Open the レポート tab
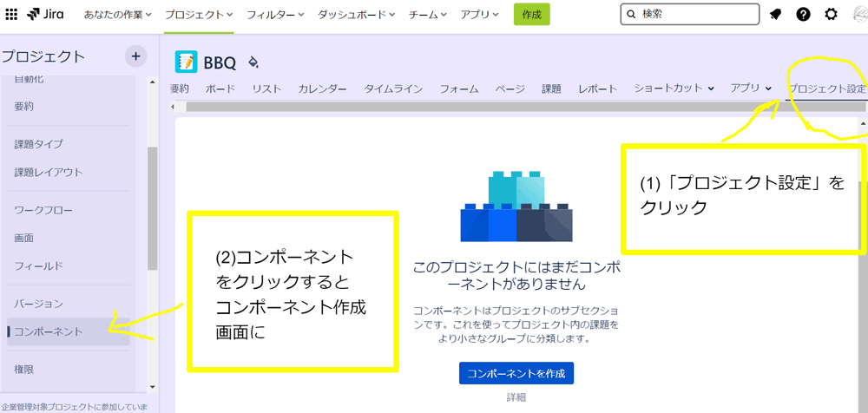This screenshot has width=868, height=413. point(597,88)
